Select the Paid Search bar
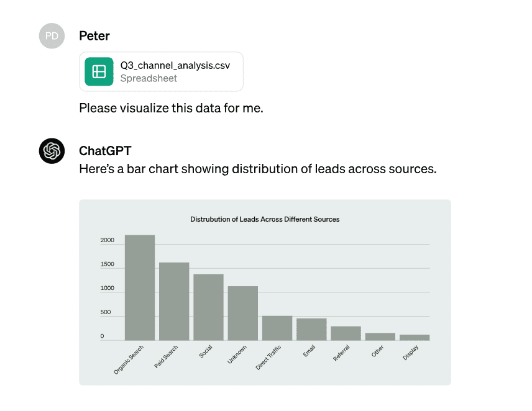 click(x=174, y=301)
